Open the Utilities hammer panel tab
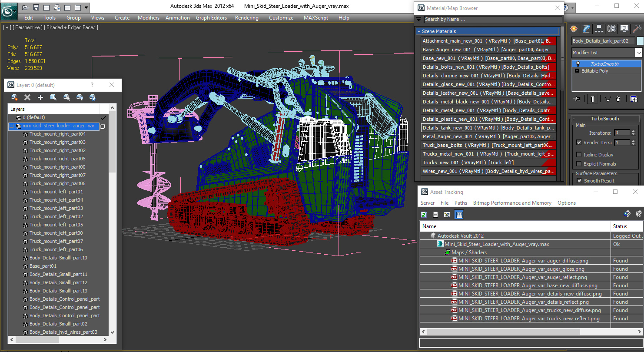644x352 pixels. 637,29
